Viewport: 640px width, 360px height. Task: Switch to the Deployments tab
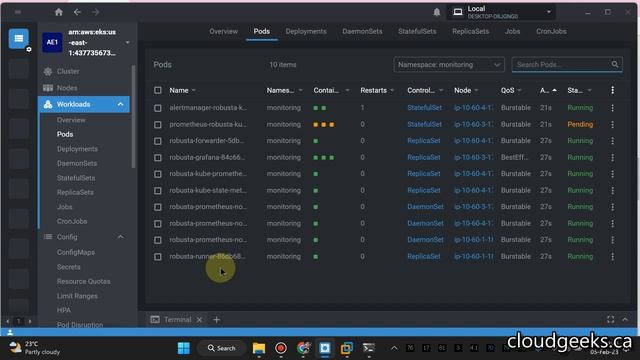[x=306, y=31]
